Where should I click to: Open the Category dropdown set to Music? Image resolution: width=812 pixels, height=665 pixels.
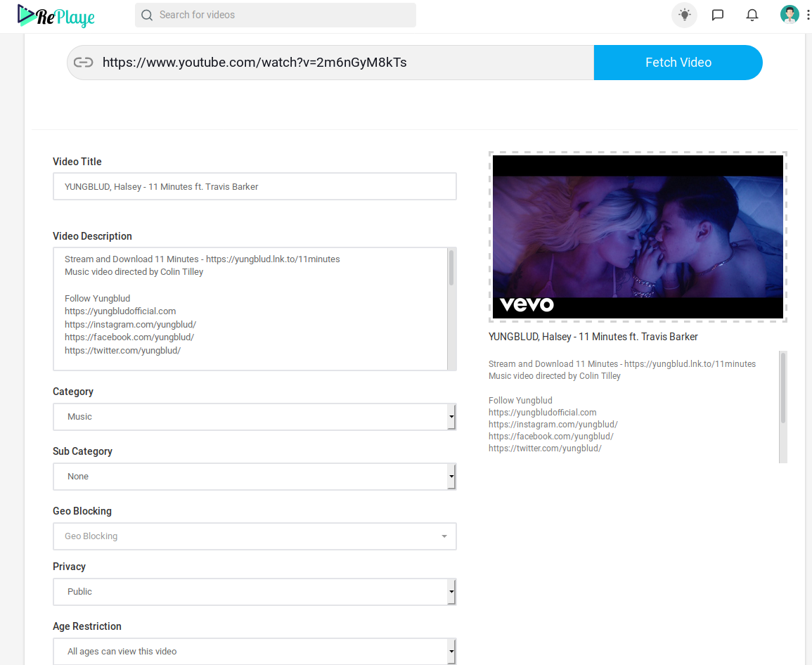(254, 417)
